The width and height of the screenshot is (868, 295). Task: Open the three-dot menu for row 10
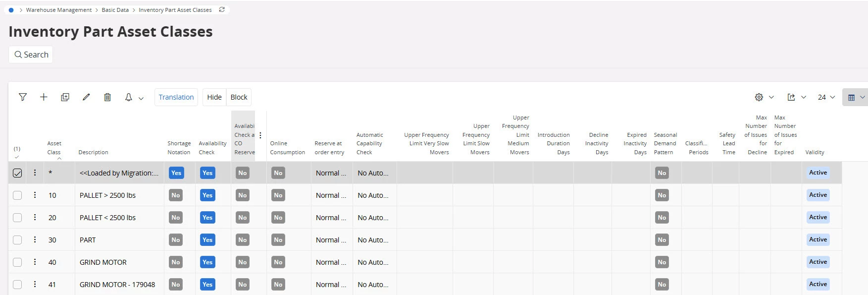click(x=35, y=195)
